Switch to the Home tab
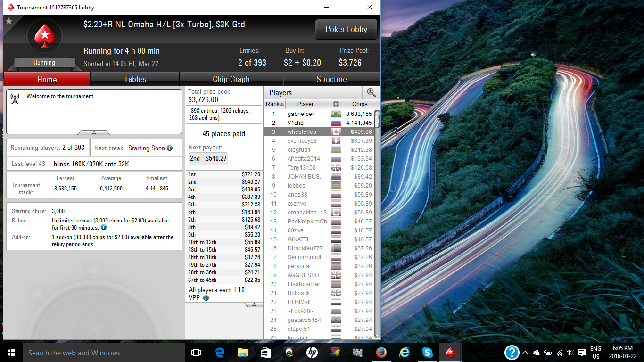Image resolution: width=644 pixels, height=362 pixels. pos(47,79)
